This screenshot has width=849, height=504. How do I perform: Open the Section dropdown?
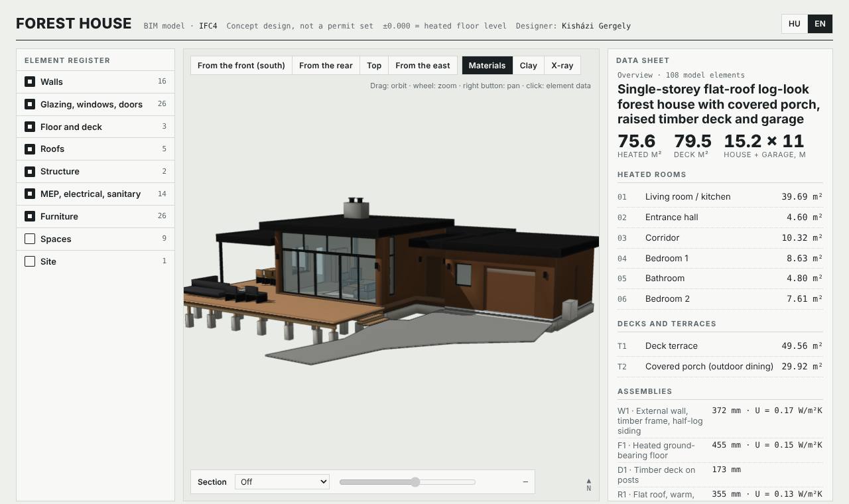(282, 482)
